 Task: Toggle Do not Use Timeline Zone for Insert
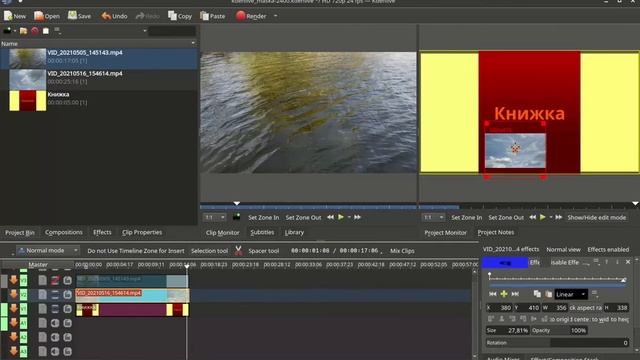(x=136, y=251)
